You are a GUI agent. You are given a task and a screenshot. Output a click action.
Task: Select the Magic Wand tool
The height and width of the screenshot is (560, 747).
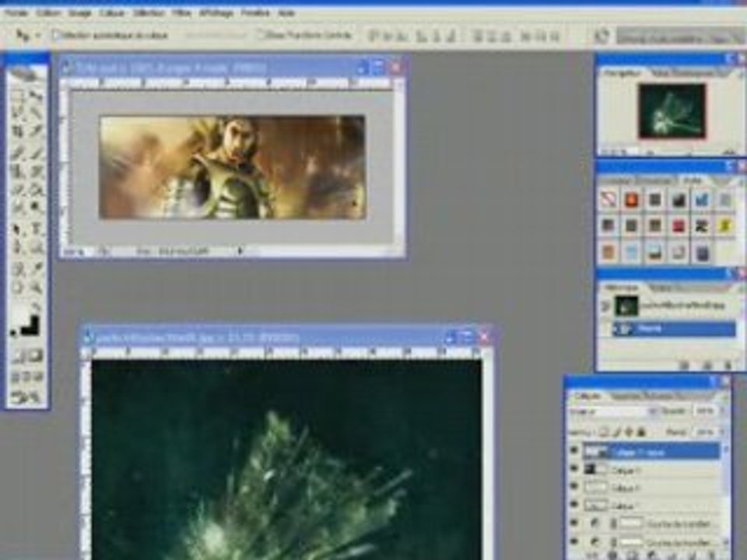(36, 113)
